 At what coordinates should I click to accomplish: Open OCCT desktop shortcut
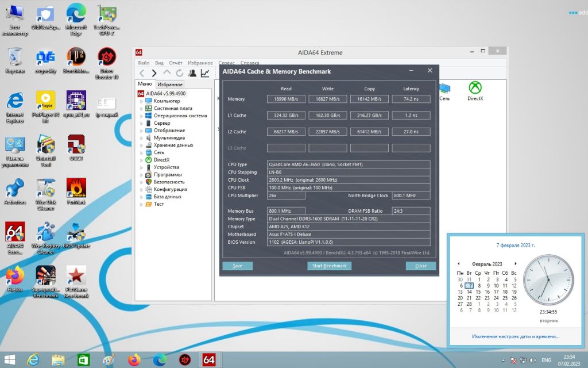[x=76, y=148]
